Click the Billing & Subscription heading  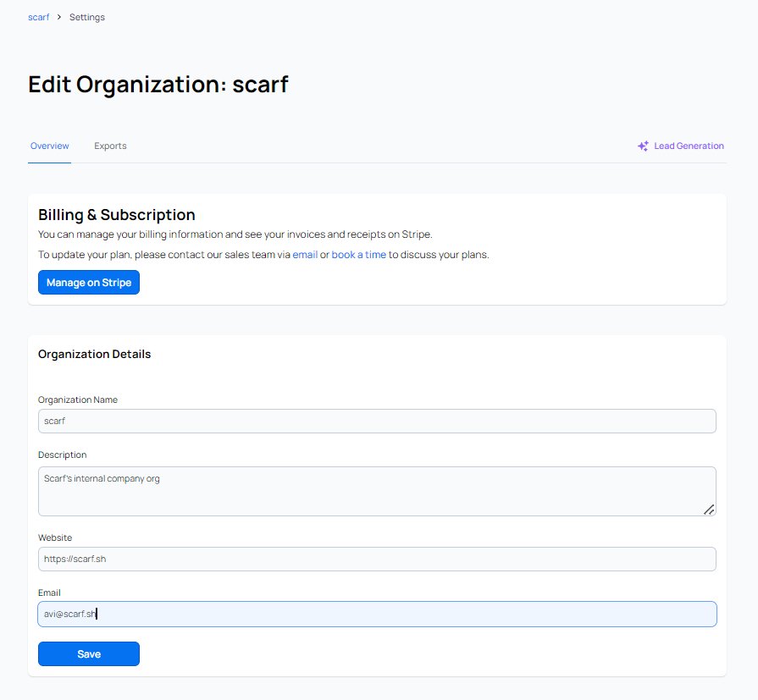117,214
